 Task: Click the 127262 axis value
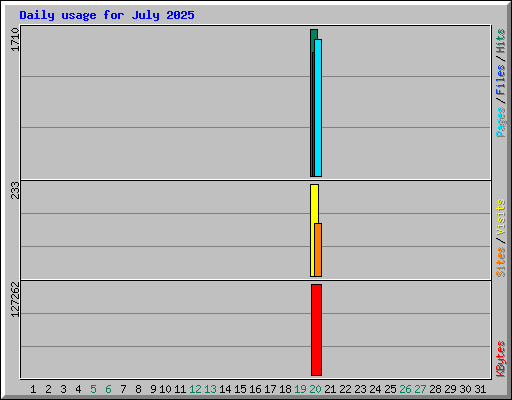coord(15,299)
